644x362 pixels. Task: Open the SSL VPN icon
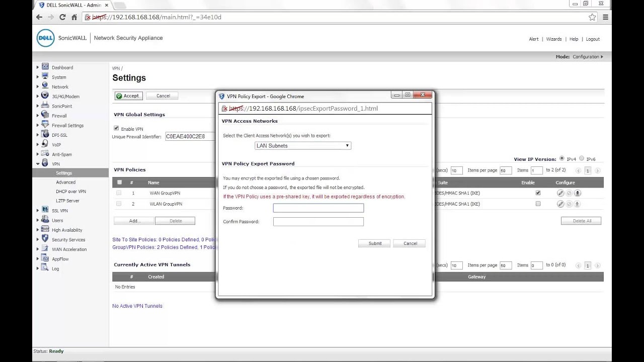click(x=45, y=210)
